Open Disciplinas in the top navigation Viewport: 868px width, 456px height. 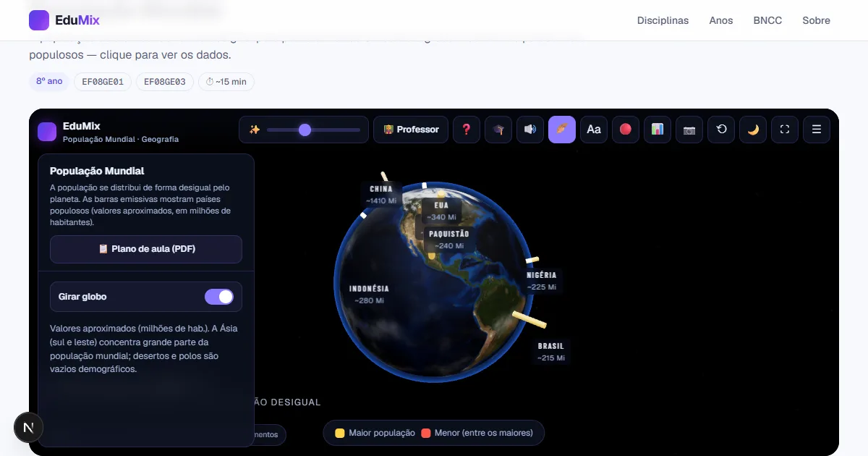663,20
